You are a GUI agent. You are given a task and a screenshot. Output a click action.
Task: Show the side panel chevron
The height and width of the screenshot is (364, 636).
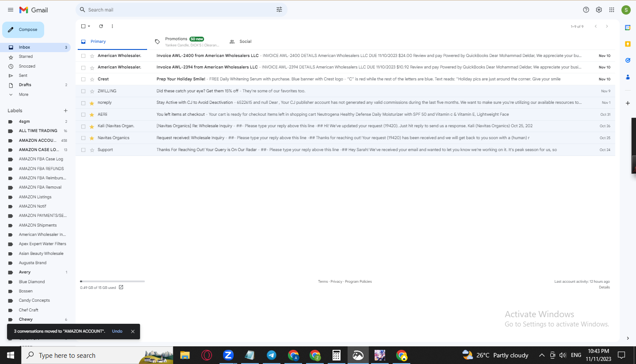628,338
